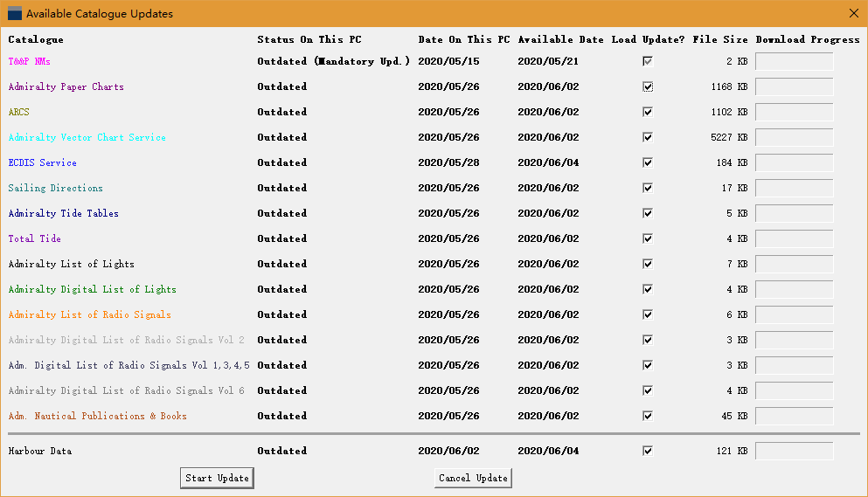
Task: Select the Harbour Data label
Action: pyautogui.click(x=40, y=451)
